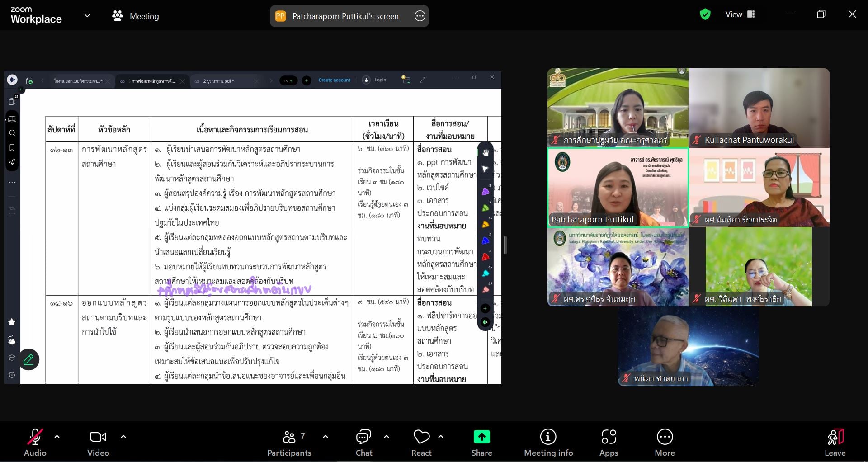Screen dimensions: 868x462
Task: Open the Participants panel
Action: [x=289, y=443]
